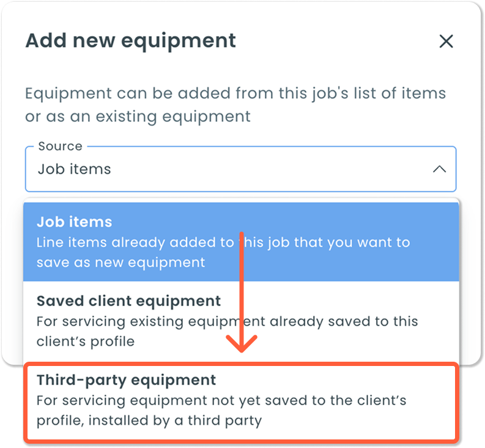
Task: Click the Source combo box field
Action: click(240, 169)
